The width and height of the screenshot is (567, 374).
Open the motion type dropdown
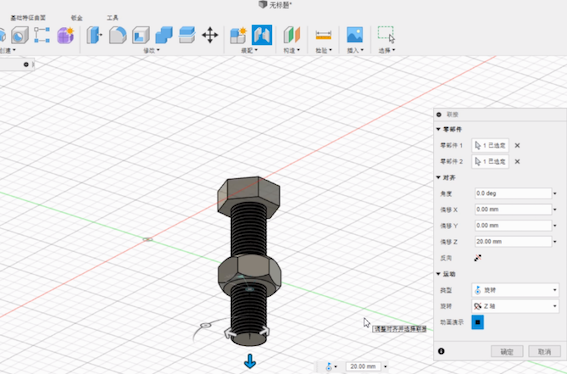pyautogui.click(x=515, y=290)
